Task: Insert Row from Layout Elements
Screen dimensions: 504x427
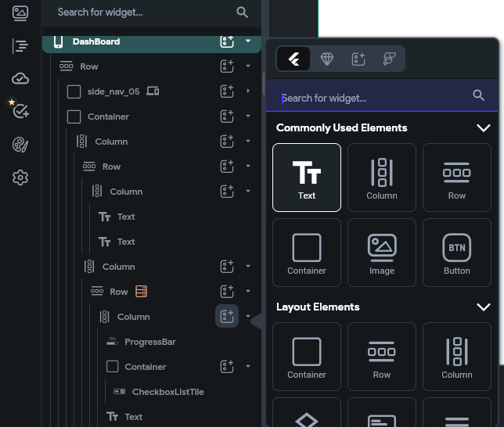Action: [382, 357]
